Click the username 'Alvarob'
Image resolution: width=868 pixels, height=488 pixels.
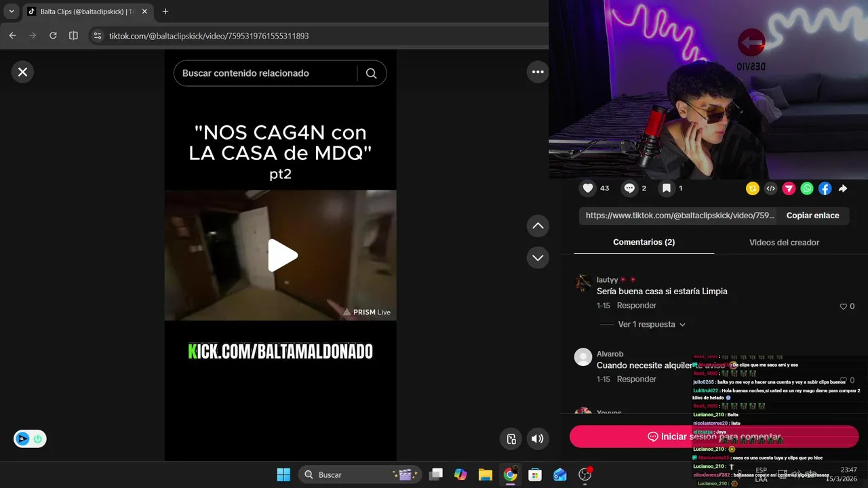click(610, 354)
